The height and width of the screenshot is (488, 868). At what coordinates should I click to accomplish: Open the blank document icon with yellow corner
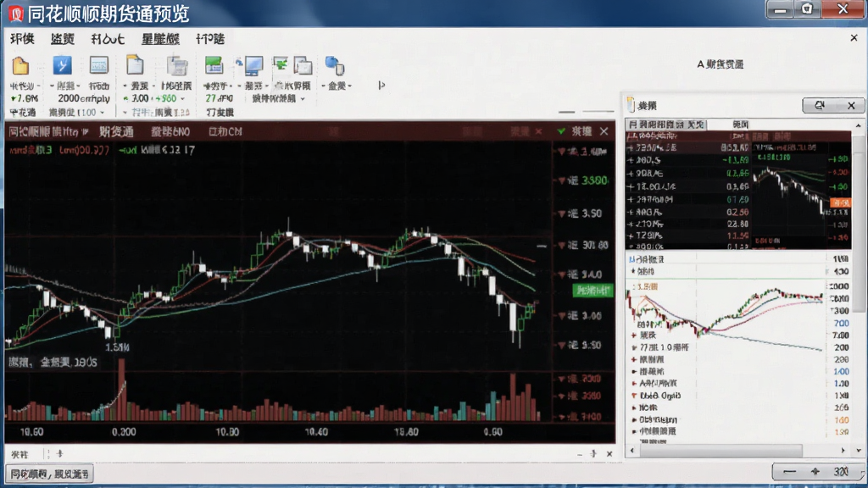[135, 65]
